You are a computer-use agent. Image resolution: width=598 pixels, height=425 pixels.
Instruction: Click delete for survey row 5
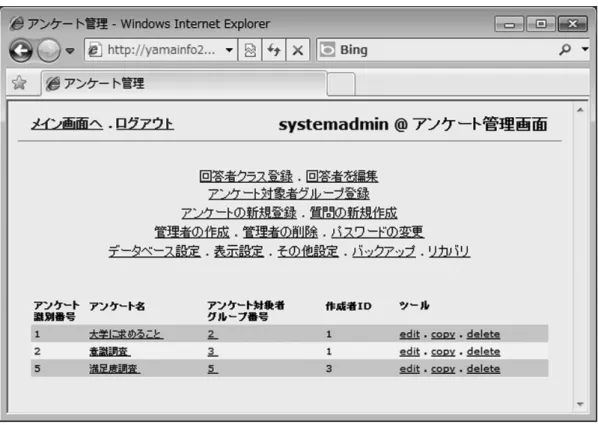(x=483, y=369)
